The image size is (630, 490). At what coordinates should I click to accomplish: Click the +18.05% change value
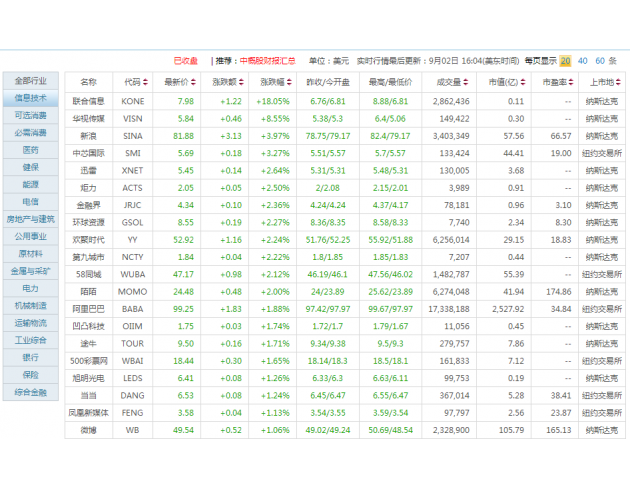point(273,101)
